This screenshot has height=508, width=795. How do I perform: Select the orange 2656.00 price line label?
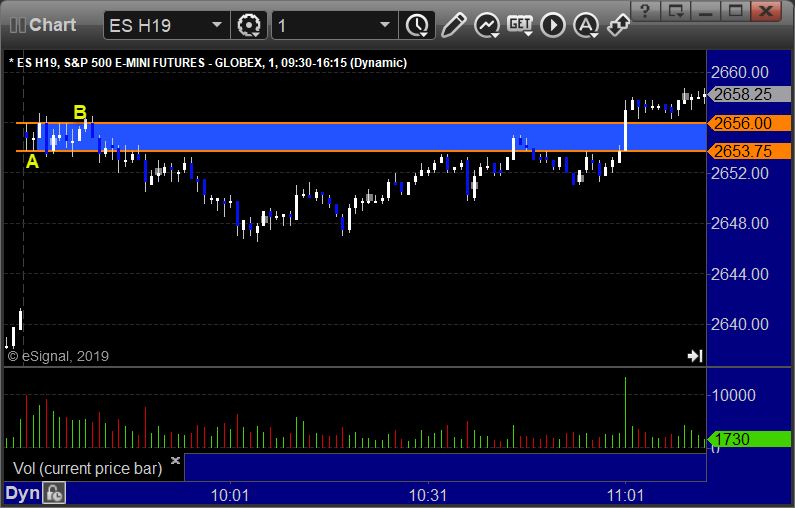coord(748,123)
